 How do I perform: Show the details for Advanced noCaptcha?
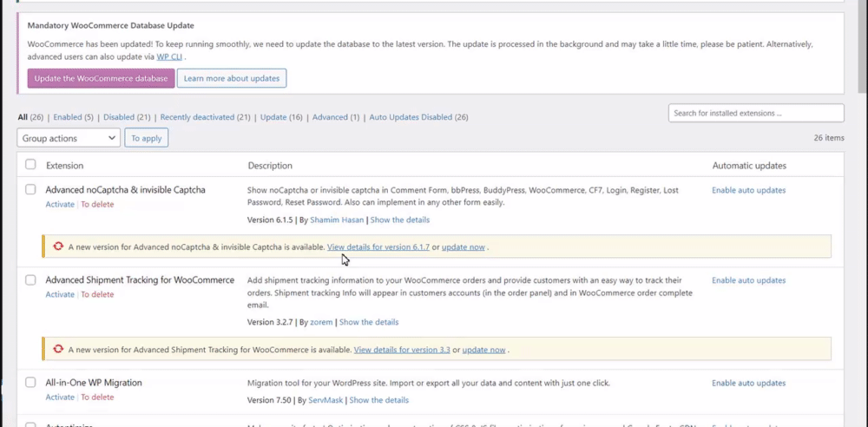point(399,220)
